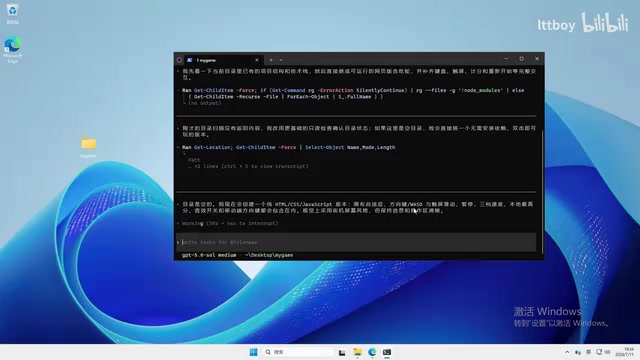Click the 'Ran Get-ChildItem -Force; if' command line
The image size is (640, 360).
353,93
